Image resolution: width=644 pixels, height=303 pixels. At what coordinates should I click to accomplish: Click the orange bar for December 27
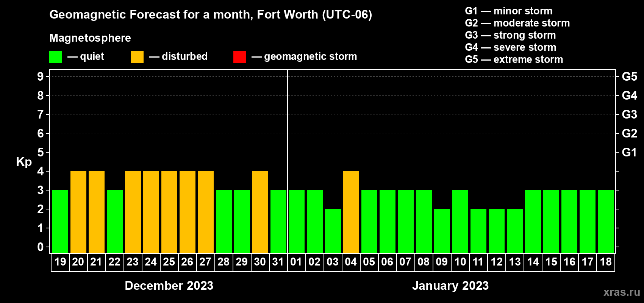pos(206,212)
